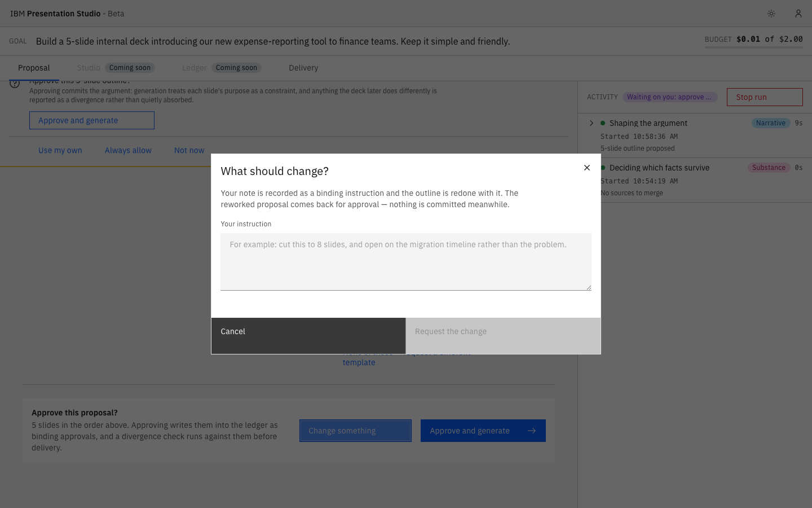Click the 'Waiting on you: approve' status tag
The image size is (812, 508).
670,97
